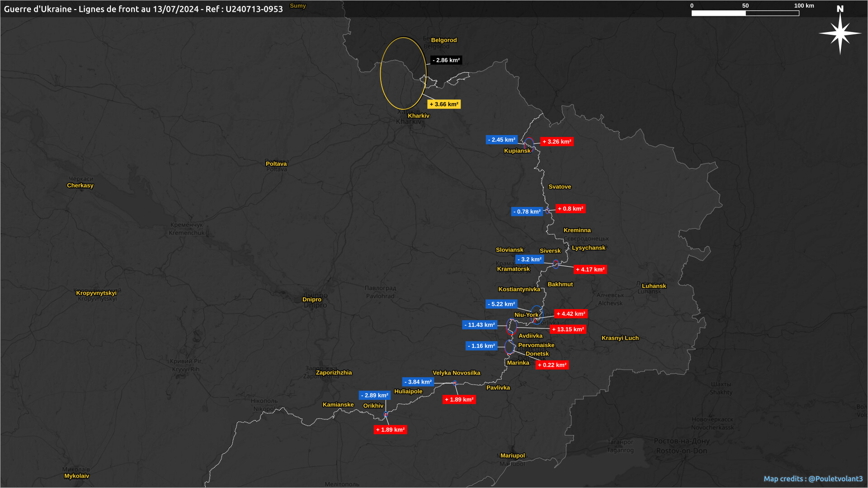The image size is (868, 488).
Task: Click the Dnipro city label
Action: click(x=311, y=299)
